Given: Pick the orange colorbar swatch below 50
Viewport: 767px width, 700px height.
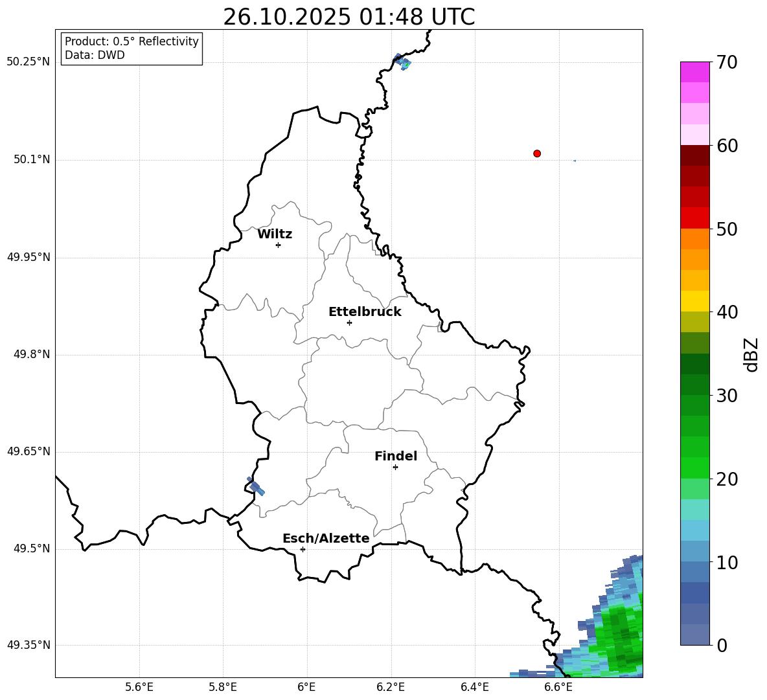Looking at the screenshot, I should click(694, 239).
